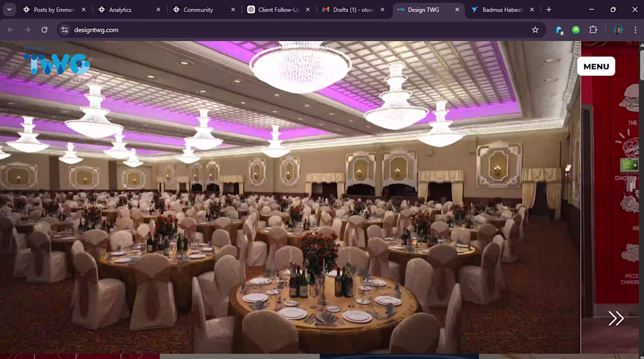
Task: Go forward to next page
Action: click(28, 30)
